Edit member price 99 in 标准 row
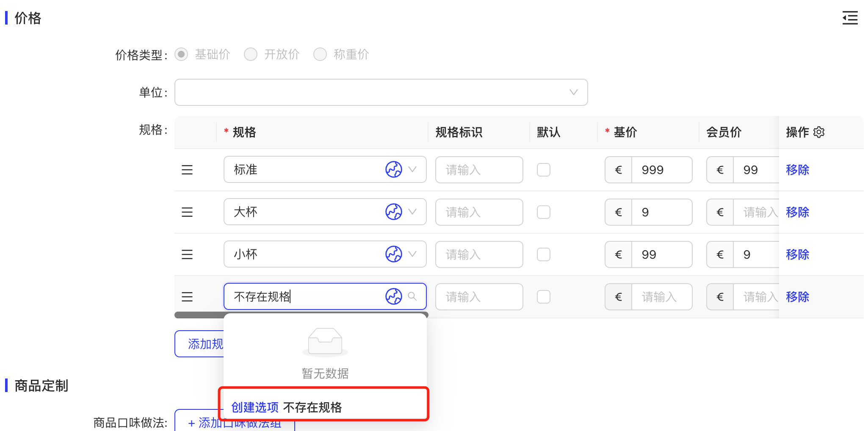The width and height of the screenshot is (868, 431). click(x=756, y=170)
